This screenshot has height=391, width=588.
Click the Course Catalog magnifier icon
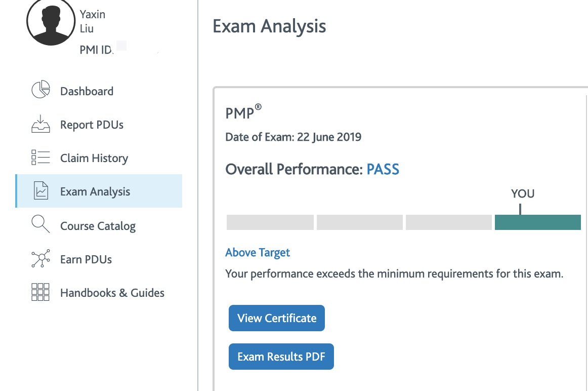(x=40, y=224)
